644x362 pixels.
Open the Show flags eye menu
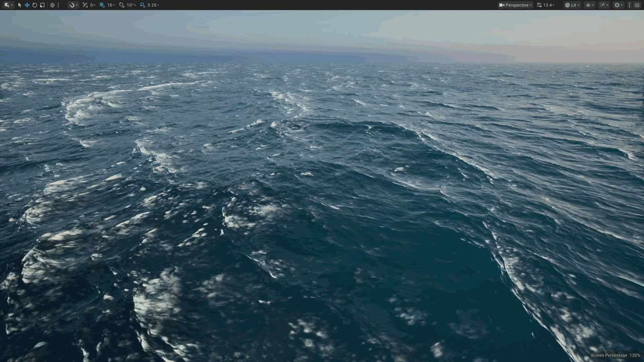click(x=590, y=5)
